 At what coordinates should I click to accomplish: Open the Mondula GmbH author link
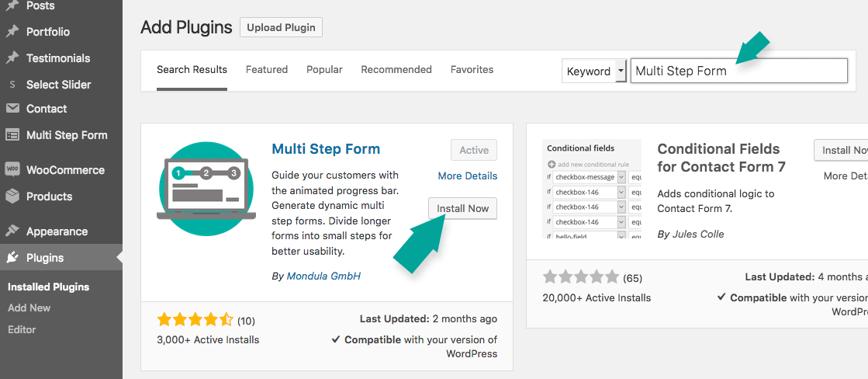tap(323, 276)
